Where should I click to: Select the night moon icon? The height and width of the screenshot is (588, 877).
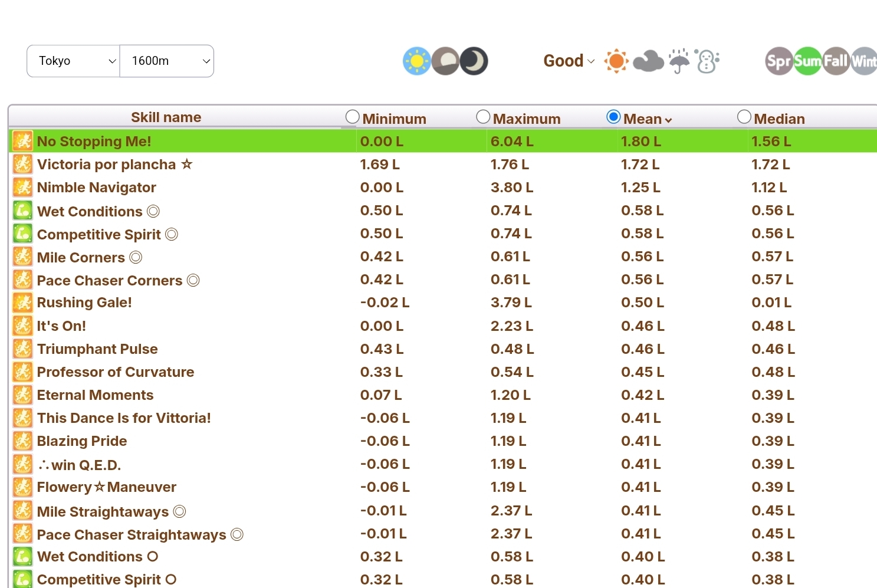coord(474,61)
